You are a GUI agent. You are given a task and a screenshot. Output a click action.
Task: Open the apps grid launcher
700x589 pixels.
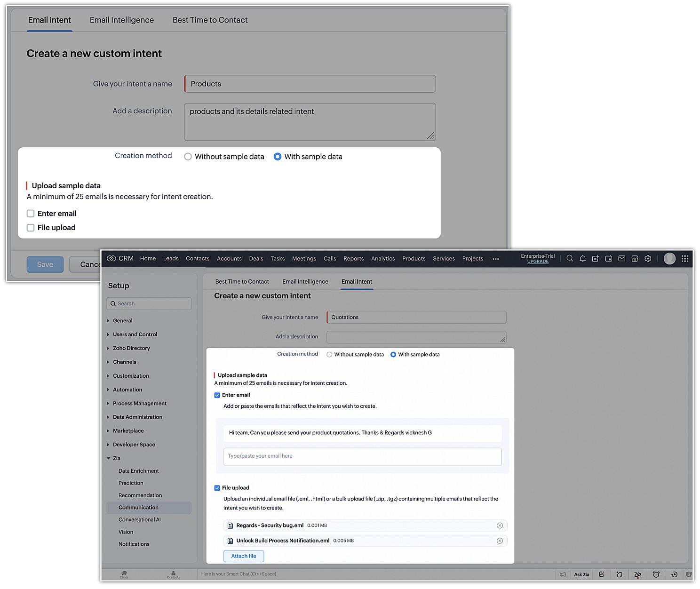tap(685, 258)
